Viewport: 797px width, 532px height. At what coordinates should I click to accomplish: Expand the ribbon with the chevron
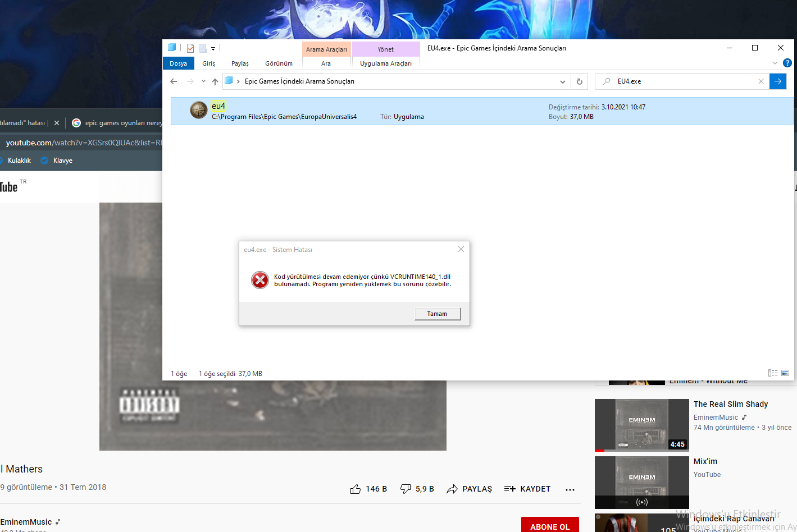[x=775, y=63]
